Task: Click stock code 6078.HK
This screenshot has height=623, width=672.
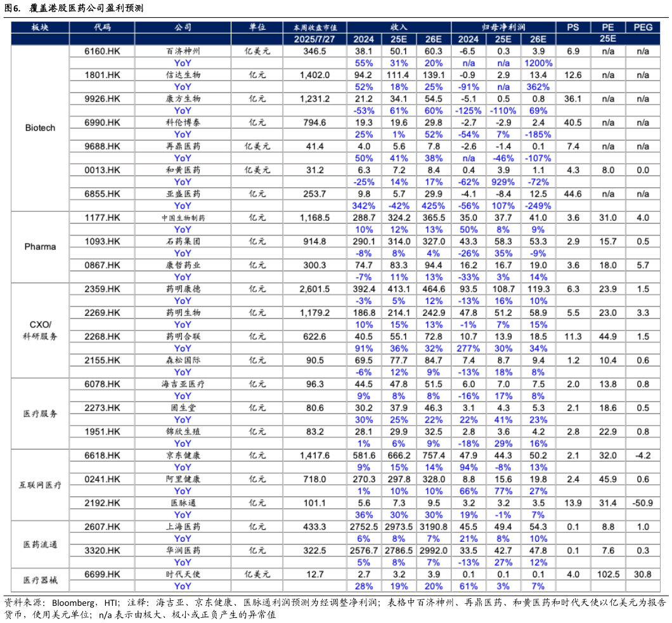Action: (102, 384)
